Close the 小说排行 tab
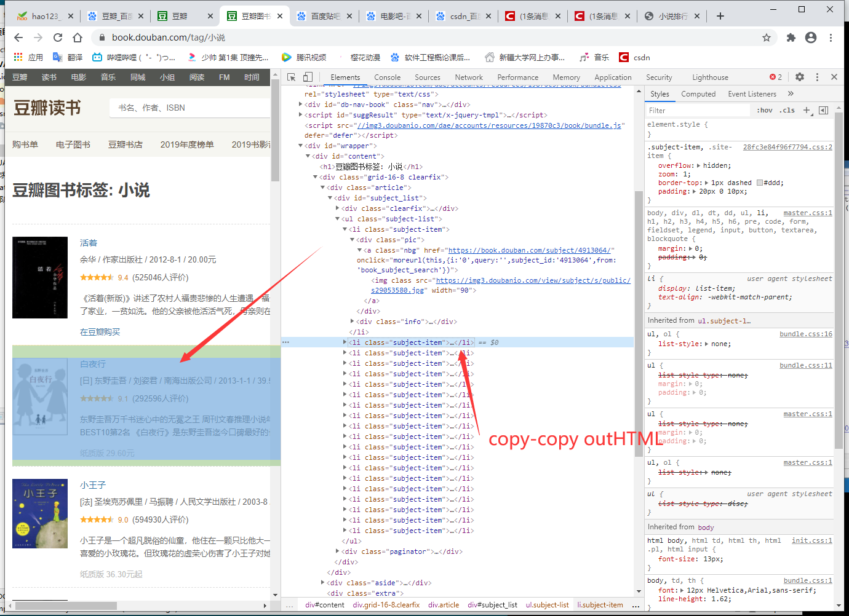 [697, 16]
